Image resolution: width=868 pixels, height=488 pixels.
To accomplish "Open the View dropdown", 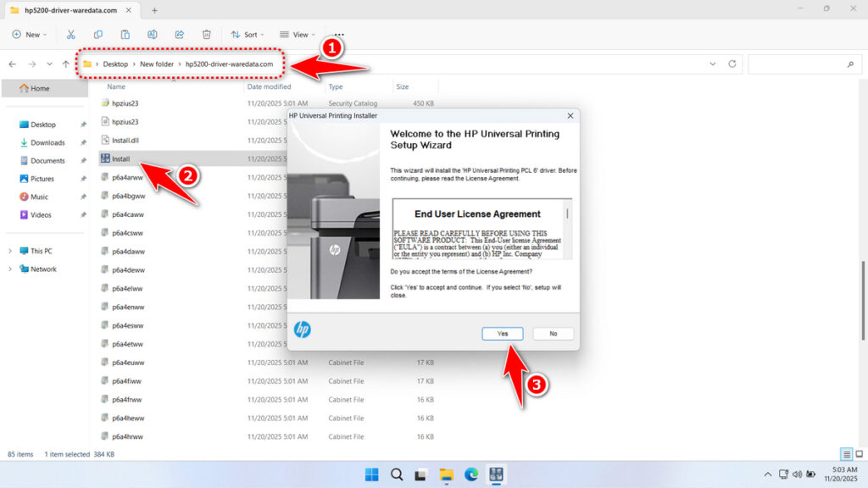I will [296, 34].
